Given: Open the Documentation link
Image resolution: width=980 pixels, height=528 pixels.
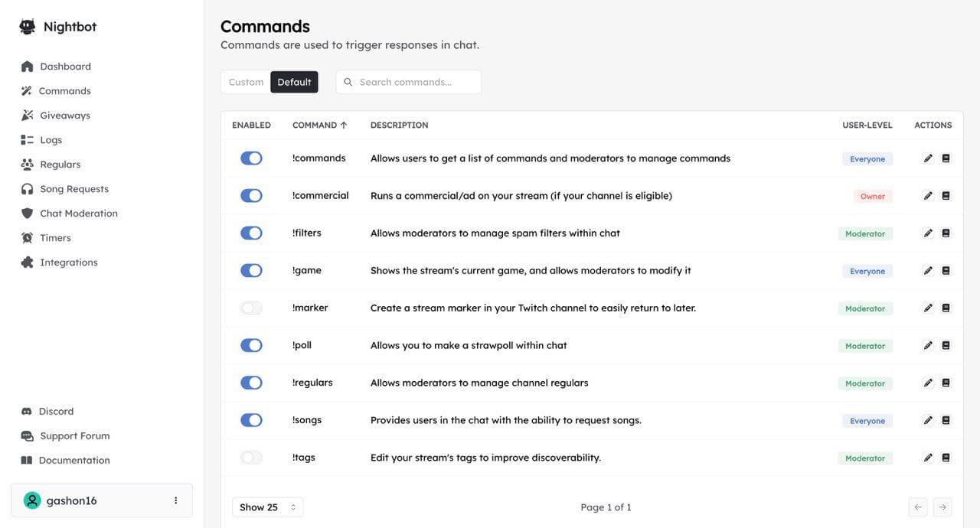Looking at the screenshot, I should pyautogui.click(x=73, y=461).
